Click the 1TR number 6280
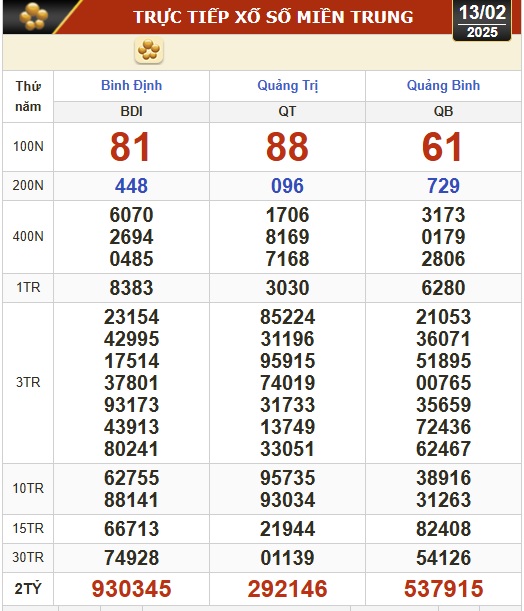The image size is (524, 611). tap(443, 288)
